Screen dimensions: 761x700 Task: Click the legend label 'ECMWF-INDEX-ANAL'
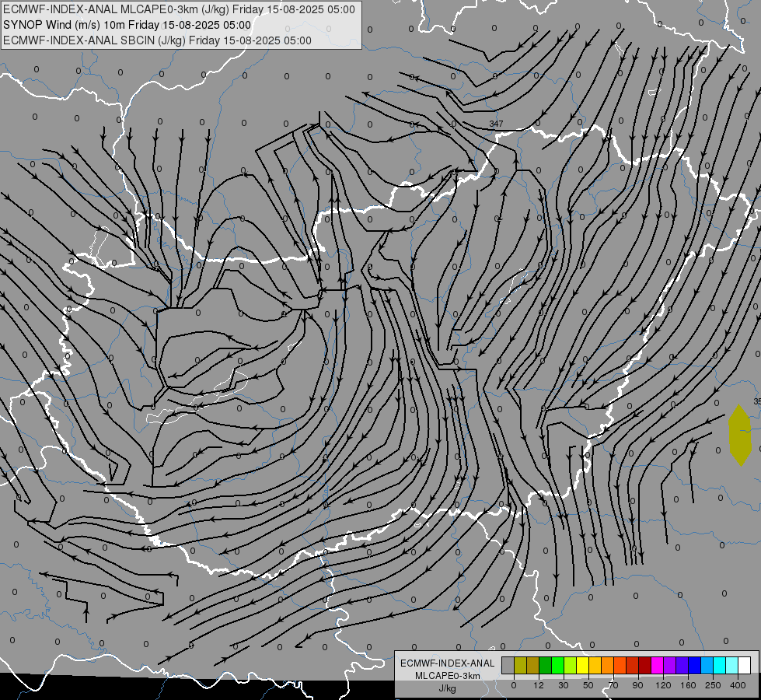(x=448, y=663)
